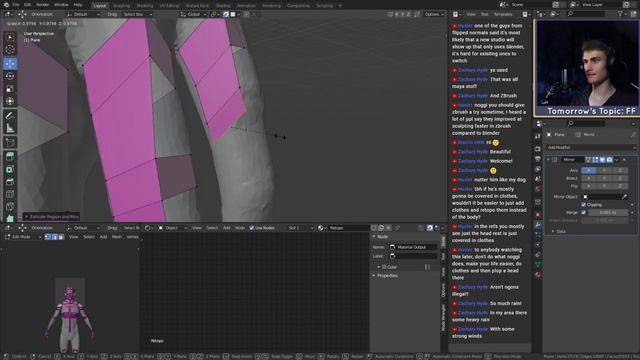Expand the Extrude Region and Move operator panel
Image resolution: width=640 pixels, height=360 pixels.
[51, 217]
